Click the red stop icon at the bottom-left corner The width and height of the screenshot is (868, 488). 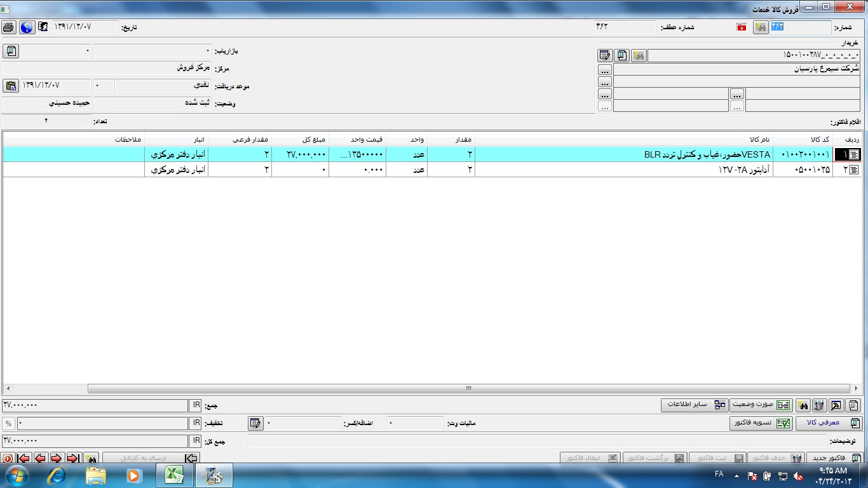7,458
